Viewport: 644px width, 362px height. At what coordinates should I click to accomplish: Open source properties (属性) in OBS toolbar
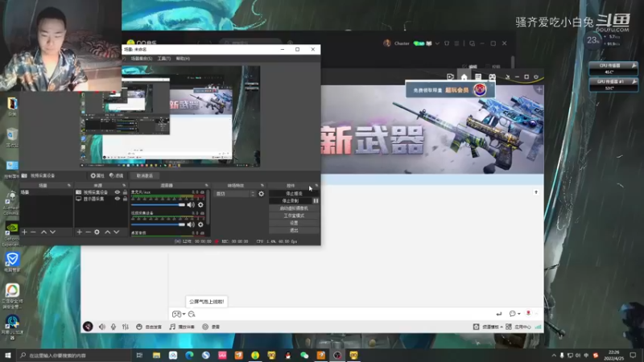point(97,175)
